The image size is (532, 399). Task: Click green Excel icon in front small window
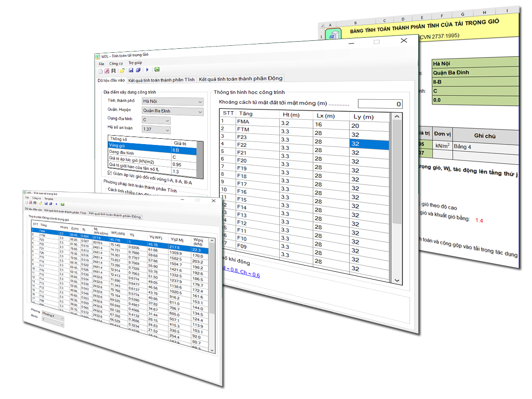[x=63, y=204]
